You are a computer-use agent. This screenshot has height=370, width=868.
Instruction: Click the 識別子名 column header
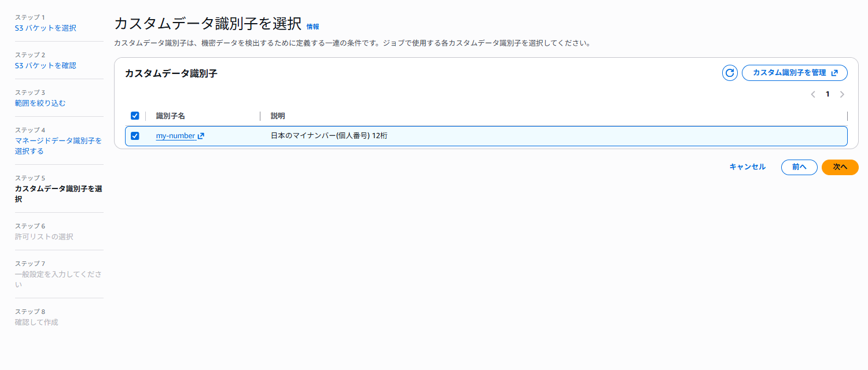(x=171, y=116)
